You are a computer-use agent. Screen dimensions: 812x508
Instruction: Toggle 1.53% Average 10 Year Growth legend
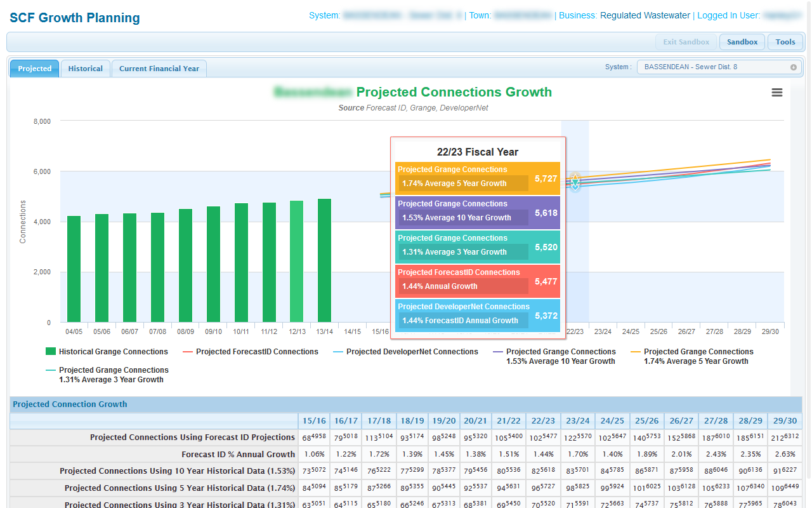tap(554, 356)
